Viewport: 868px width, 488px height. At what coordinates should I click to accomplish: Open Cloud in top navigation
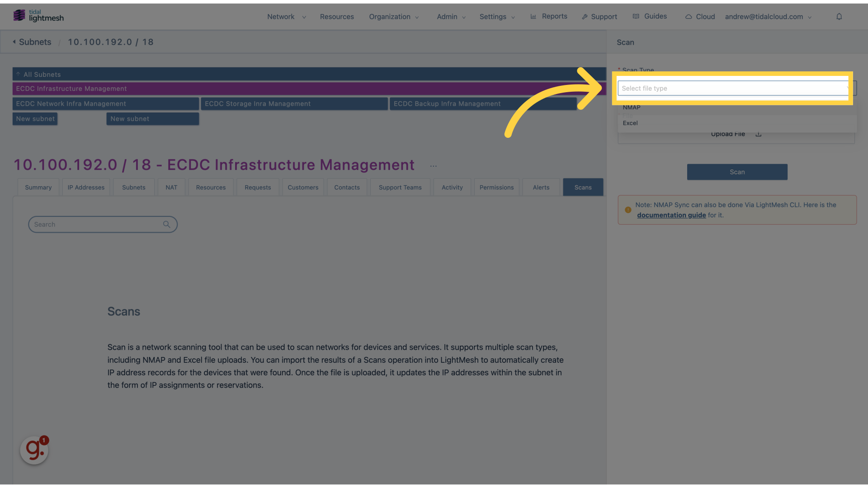tap(705, 17)
